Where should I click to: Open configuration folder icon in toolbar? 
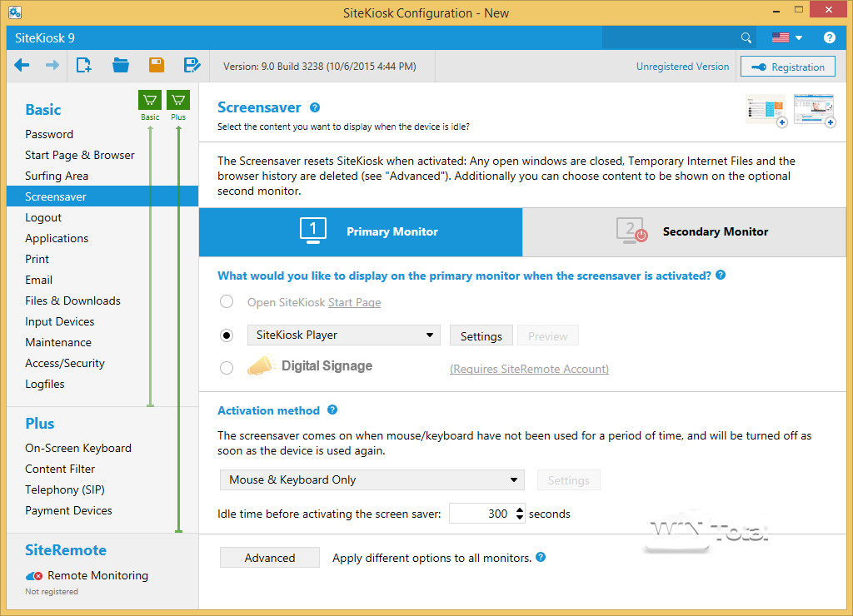tap(120, 66)
